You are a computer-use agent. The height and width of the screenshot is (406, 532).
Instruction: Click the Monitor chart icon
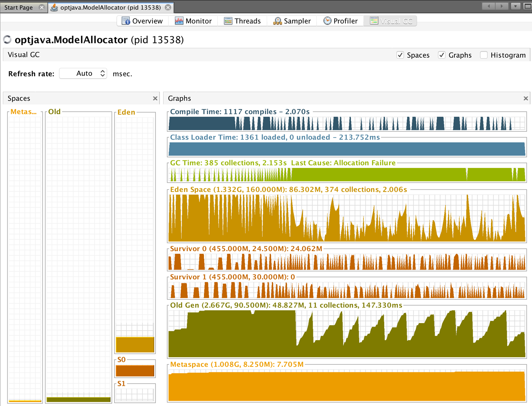(x=179, y=21)
